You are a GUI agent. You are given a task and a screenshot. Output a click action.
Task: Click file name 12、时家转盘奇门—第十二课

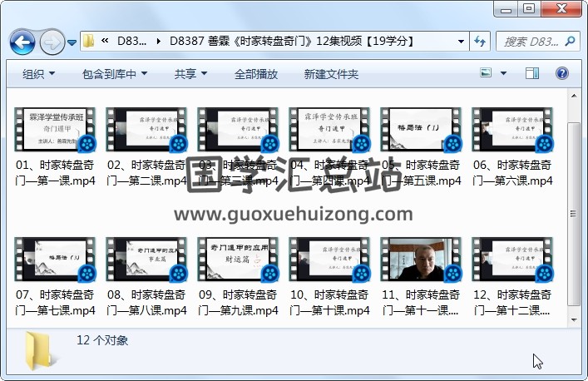(x=512, y=303)
